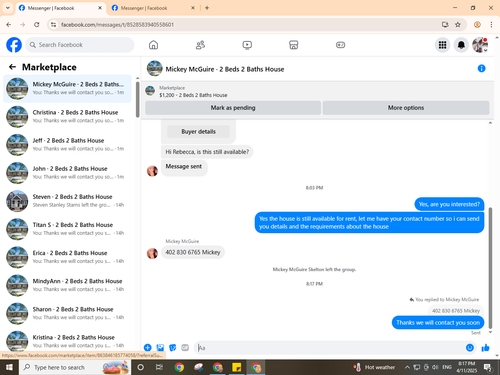Click the message text field
The image size is (500, 375).
[x=330, y=348]
